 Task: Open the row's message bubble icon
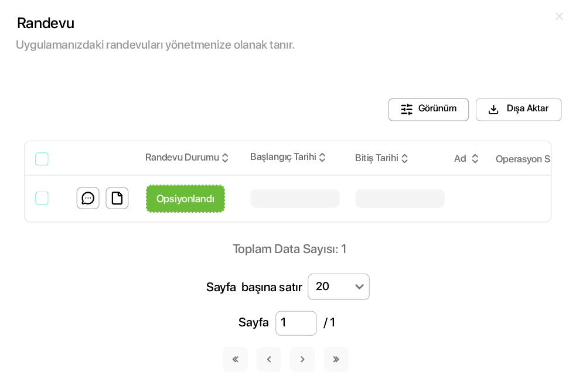(x=88, y=198)
